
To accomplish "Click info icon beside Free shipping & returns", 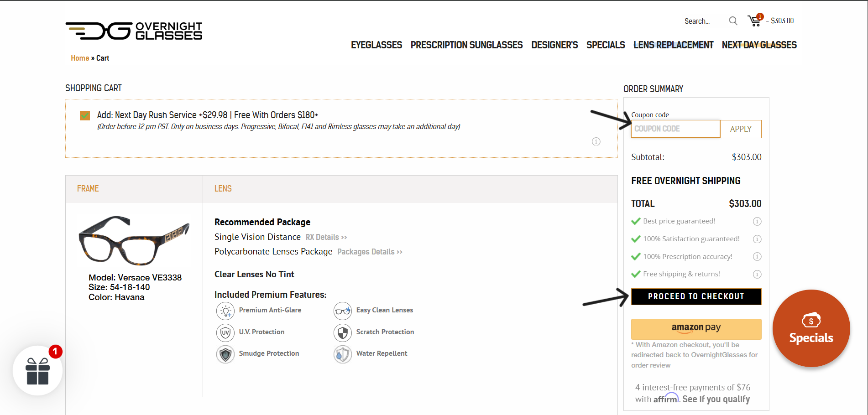I will [x=757, y=274].
